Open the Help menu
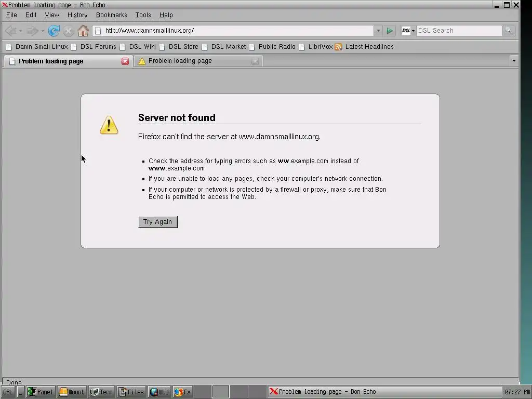Screen dimensions: 532x399 166,15
